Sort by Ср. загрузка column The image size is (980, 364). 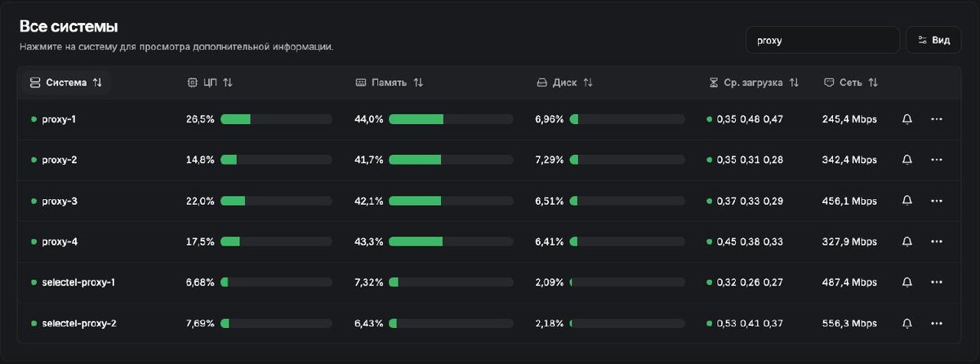point(754,82)
